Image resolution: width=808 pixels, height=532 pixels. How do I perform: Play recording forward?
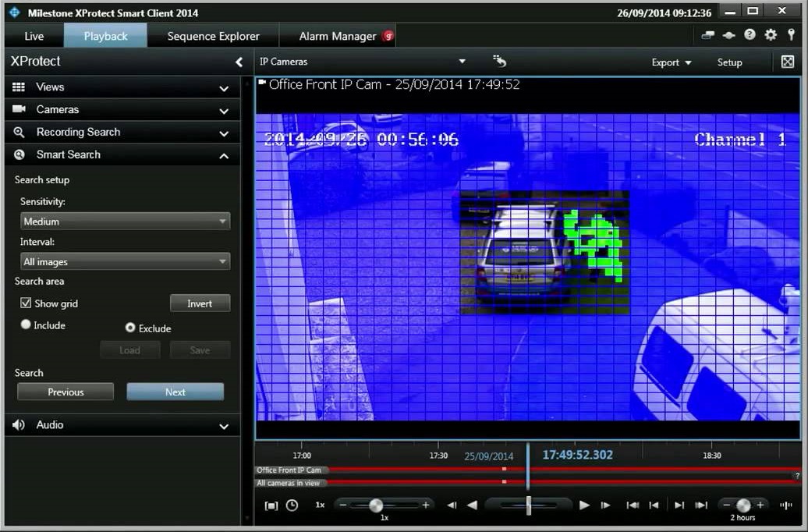[x=584, y=505]
